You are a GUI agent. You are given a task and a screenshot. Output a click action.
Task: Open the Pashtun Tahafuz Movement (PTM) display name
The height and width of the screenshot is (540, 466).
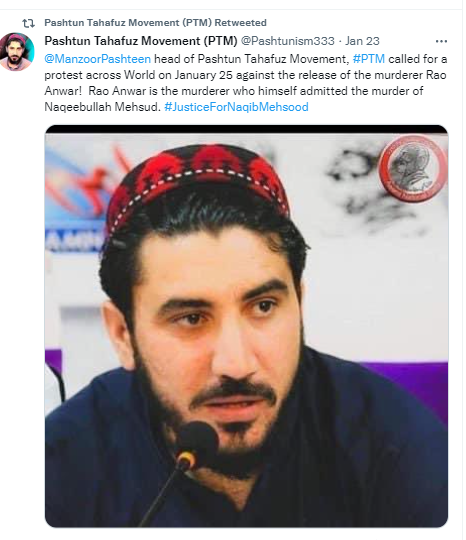coord(141,41)
